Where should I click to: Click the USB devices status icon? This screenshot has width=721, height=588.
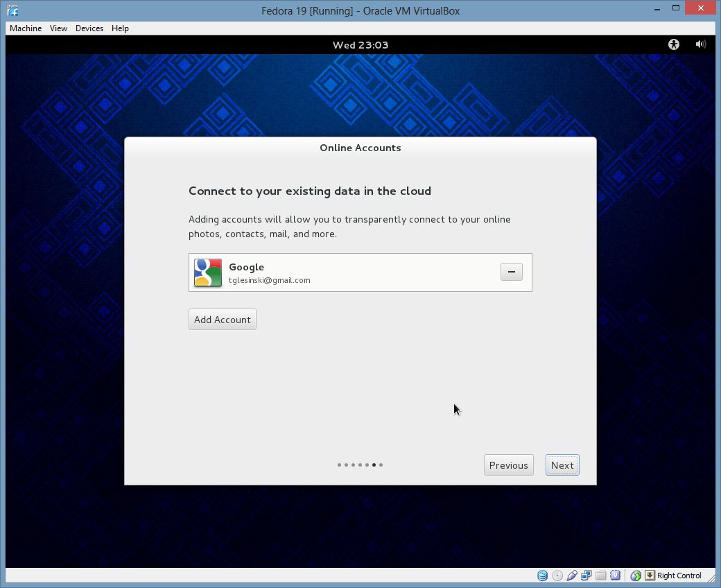572,576
